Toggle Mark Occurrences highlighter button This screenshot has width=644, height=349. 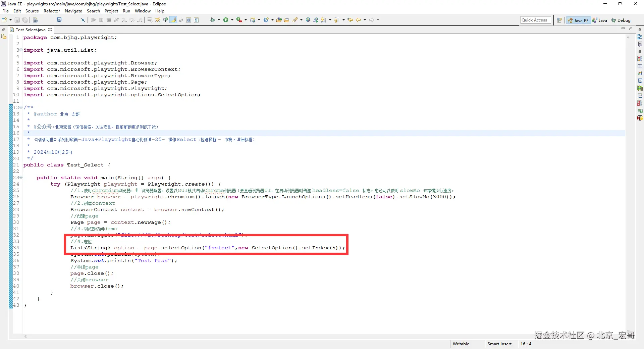point(173,20)
